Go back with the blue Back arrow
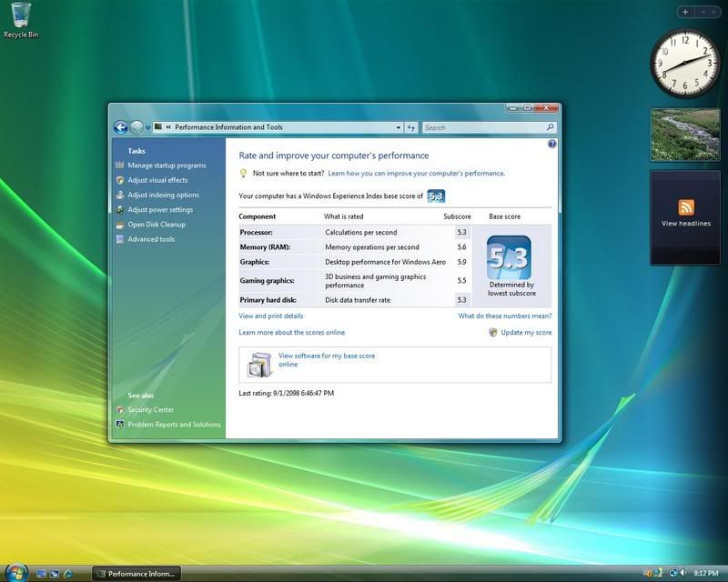Image resolution: width=728 pixels, height=582 pixels. point(121,127)
